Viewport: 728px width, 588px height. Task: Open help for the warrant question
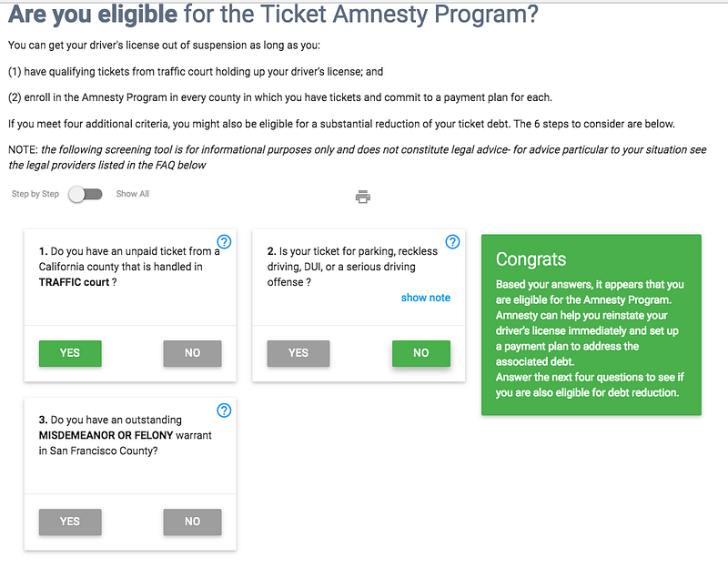225,410
